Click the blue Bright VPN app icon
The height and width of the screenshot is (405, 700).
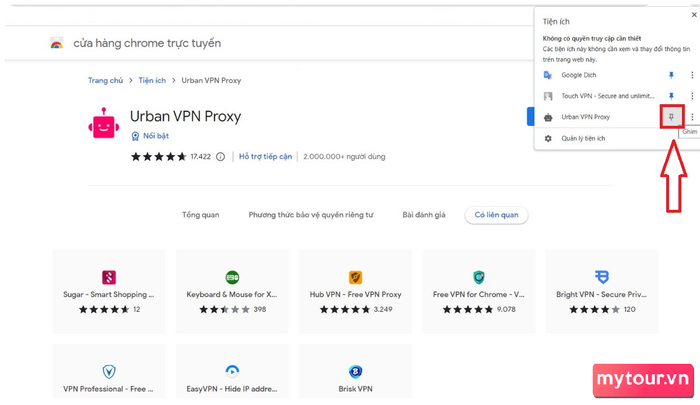[602, 277]
